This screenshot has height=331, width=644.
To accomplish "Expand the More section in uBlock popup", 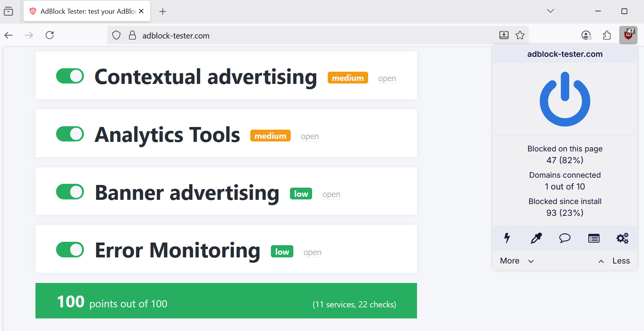I will (x=516, y=261).
